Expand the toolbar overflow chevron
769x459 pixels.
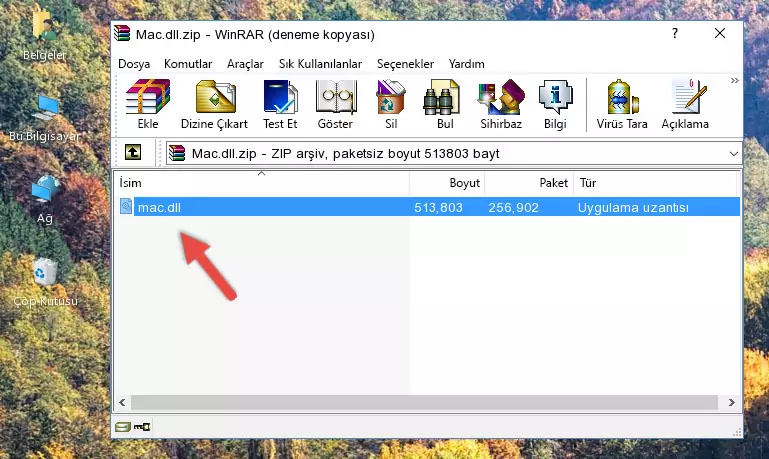click(734, 80)
